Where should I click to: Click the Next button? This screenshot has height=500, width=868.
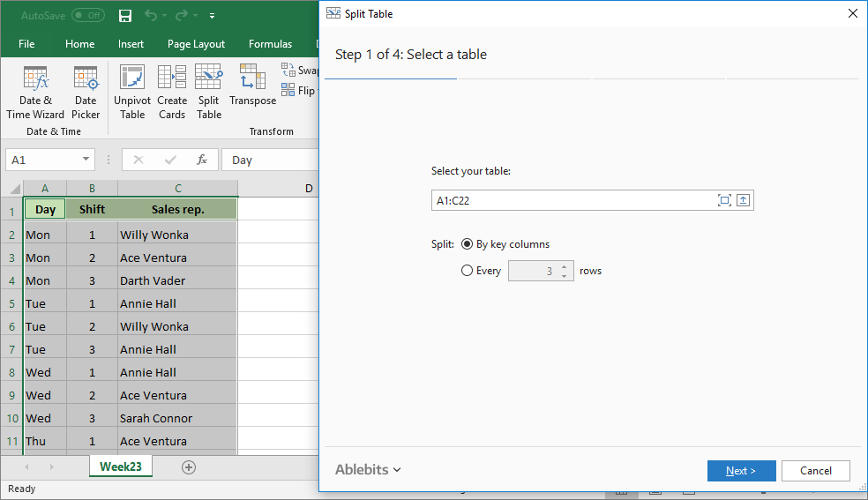pos(741,471)
